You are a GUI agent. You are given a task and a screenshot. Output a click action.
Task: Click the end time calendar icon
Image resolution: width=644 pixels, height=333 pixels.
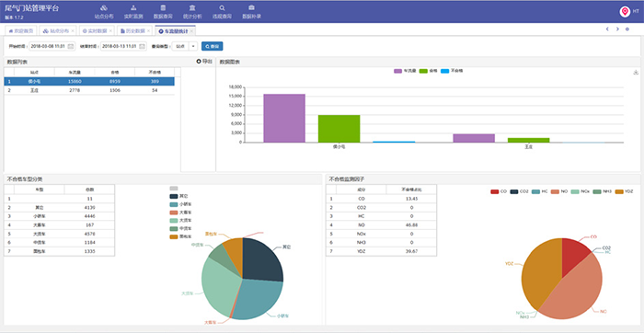[x=142, y=46]
